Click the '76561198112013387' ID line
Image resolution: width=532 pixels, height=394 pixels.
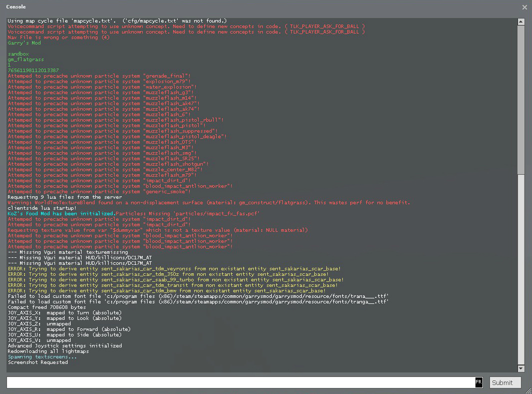33,70
